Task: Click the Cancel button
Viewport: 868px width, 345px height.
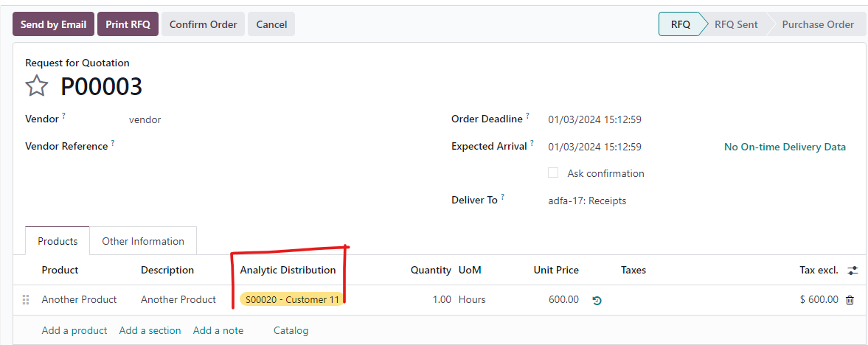Action: click(271, 24)
